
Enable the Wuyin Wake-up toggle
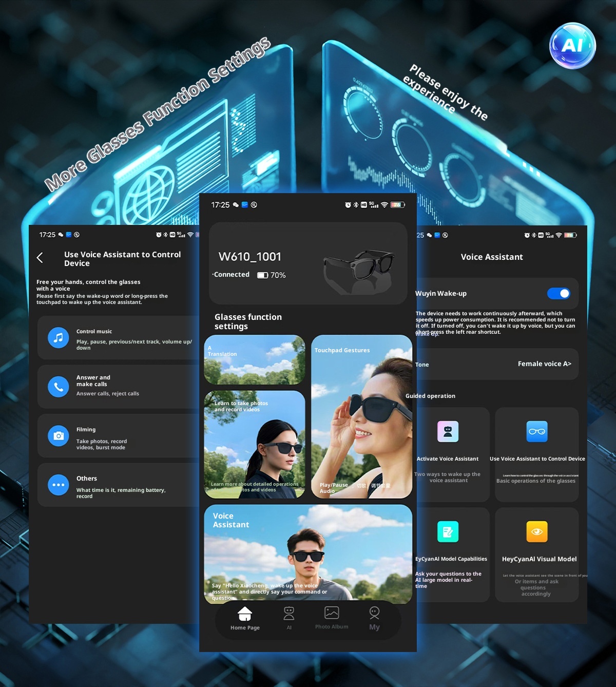coord(559,293)
